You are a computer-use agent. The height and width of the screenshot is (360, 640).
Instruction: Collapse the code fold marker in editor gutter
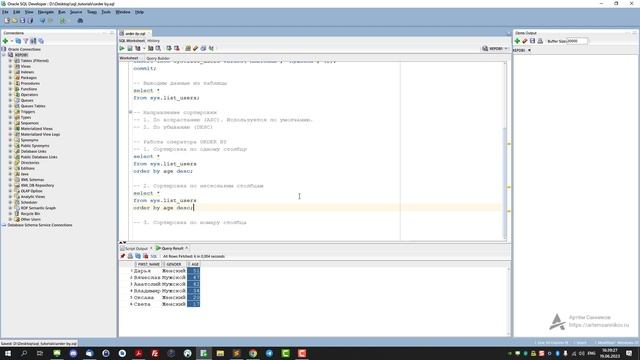click(130, 112)
